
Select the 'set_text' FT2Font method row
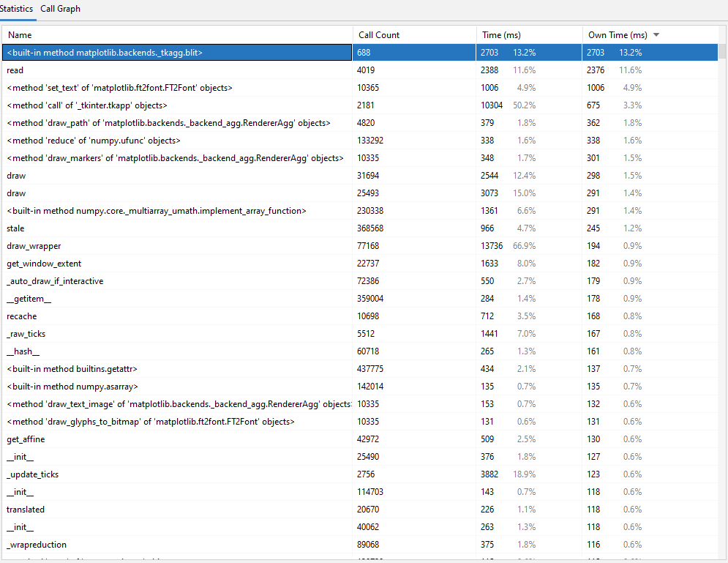(360, 88)
